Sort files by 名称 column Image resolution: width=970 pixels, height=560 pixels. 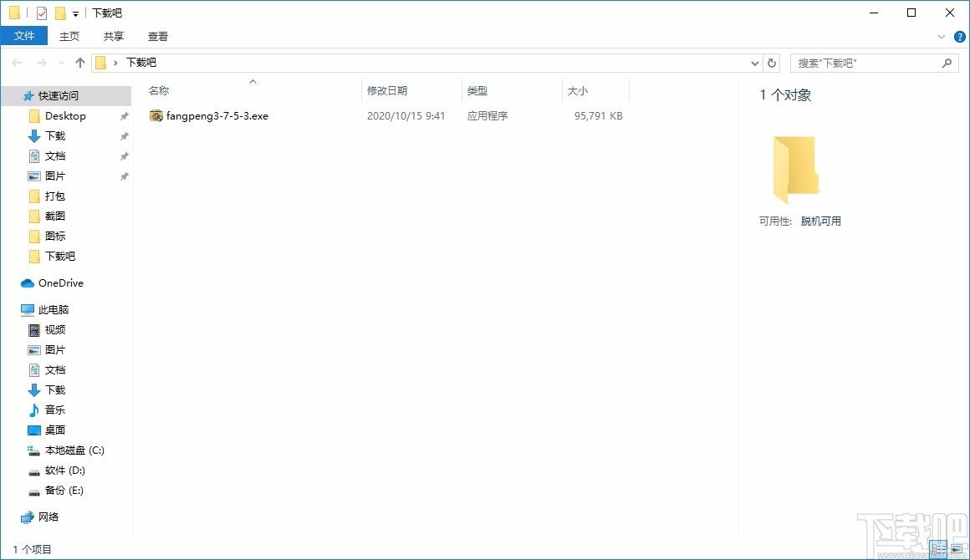coord(159,90)
